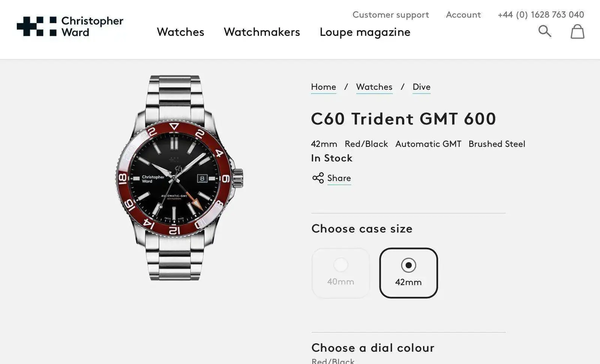600x364 pixels.
Task: Click the Christopher Ward logo mark
Action: coord(37,26)
